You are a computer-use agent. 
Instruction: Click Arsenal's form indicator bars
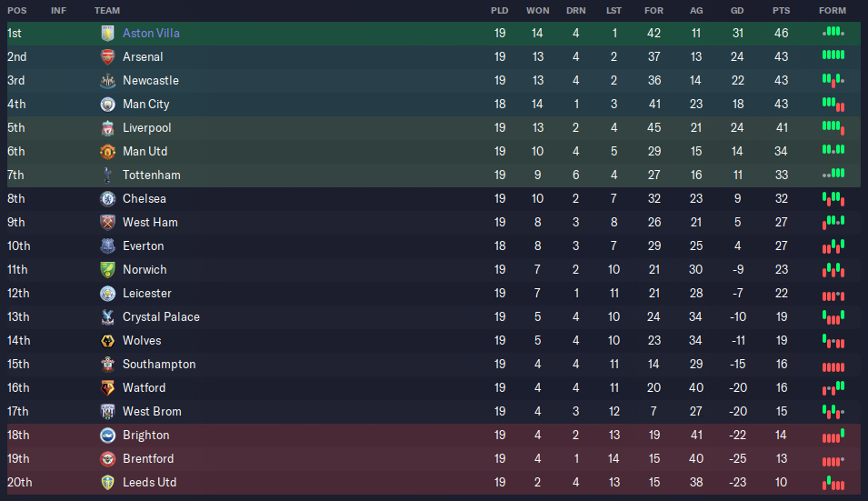click(x=833, y=55)
